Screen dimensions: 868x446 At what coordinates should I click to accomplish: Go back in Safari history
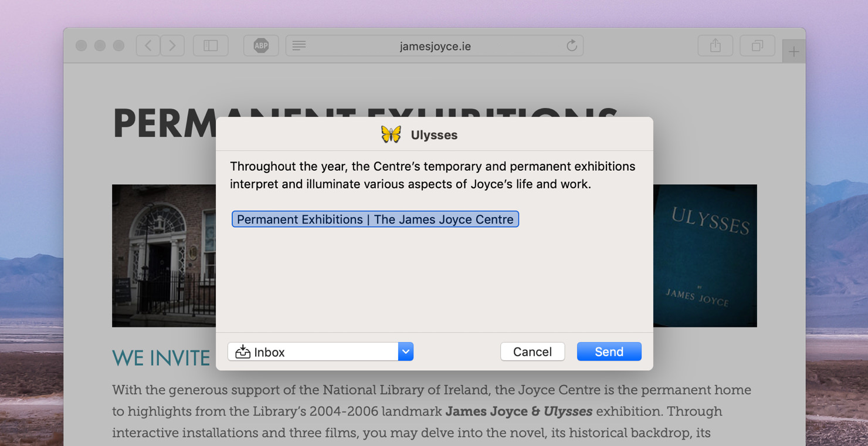point(148,46)
